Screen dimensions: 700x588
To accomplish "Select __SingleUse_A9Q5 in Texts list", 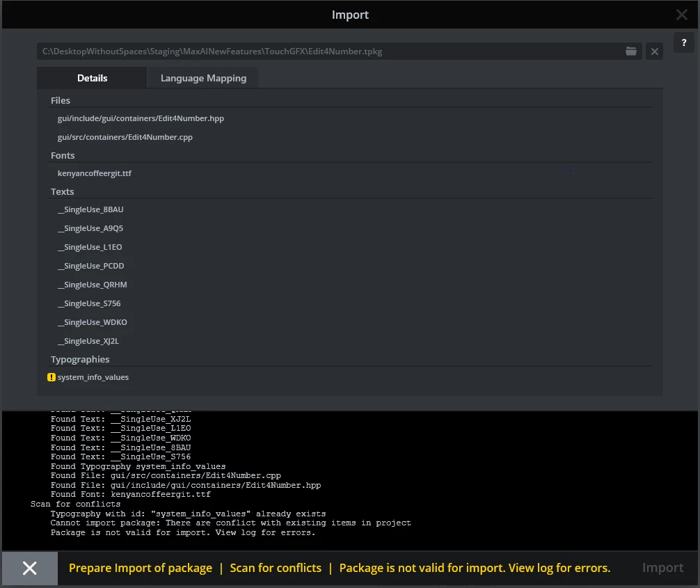I will (x=90, y=228).
